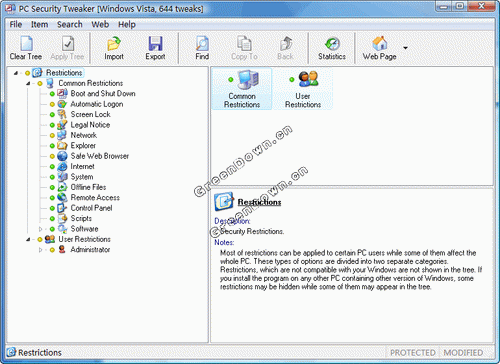Collapse the User Restrictions tree node

point(28,239)
